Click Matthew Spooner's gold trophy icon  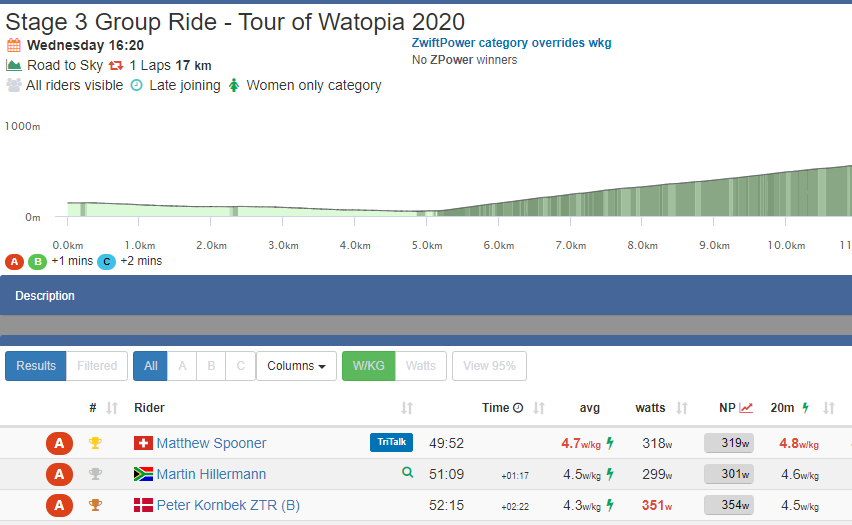click(95, 443)
